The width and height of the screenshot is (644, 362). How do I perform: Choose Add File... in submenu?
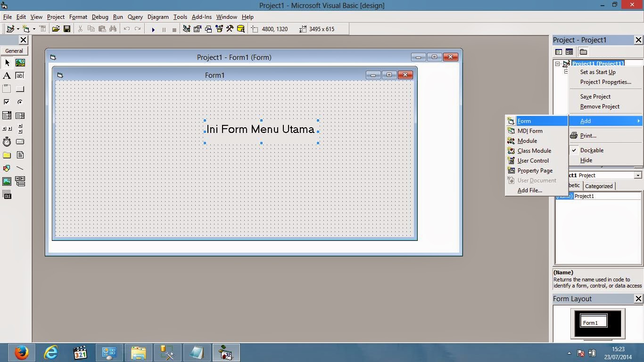pyautogui.click(x=537, y=190)
